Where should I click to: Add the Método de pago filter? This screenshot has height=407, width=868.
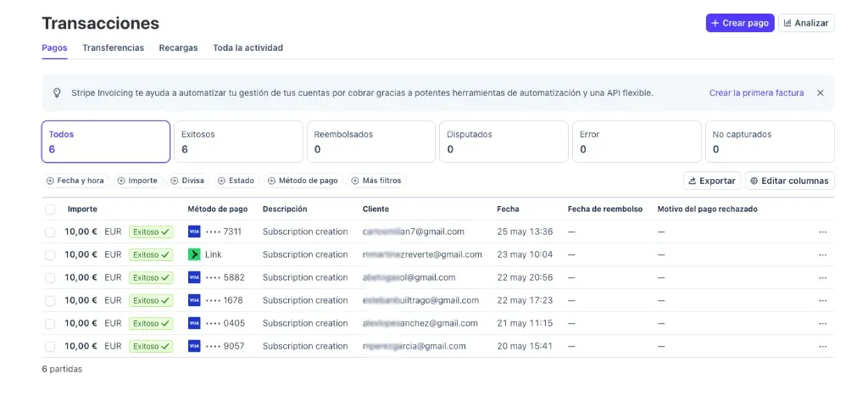(303, 181)
